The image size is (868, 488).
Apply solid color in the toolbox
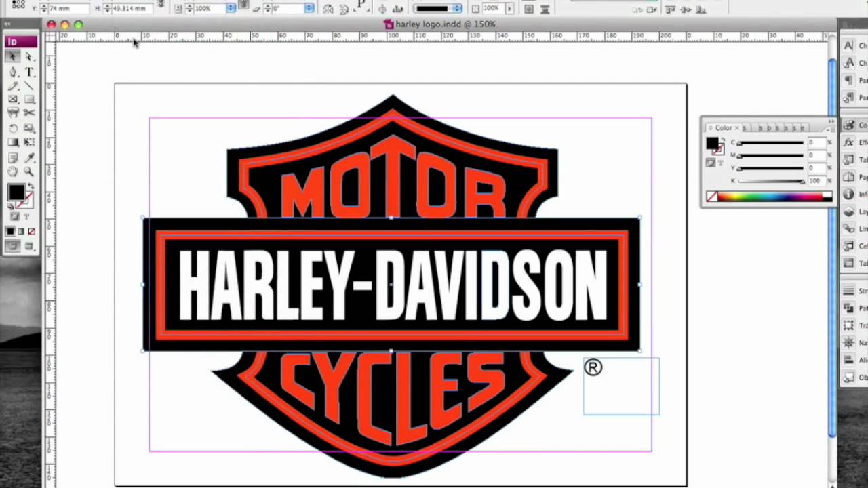10,232
